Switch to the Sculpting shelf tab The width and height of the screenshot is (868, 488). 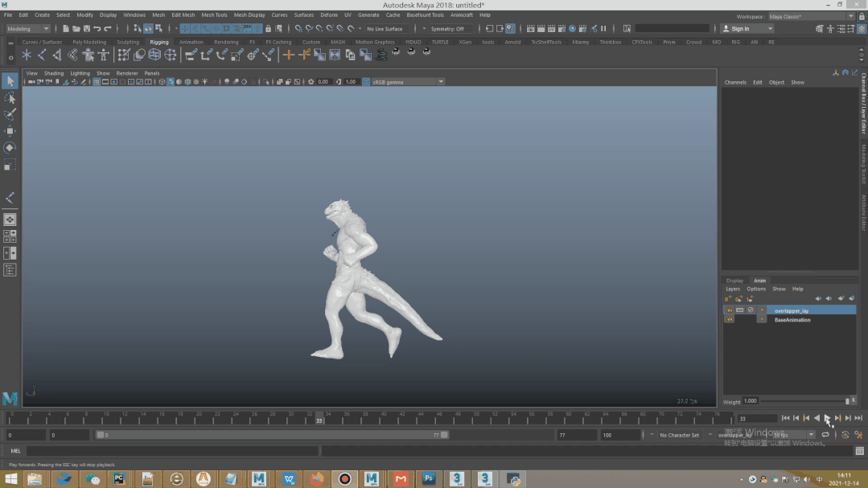128,42
